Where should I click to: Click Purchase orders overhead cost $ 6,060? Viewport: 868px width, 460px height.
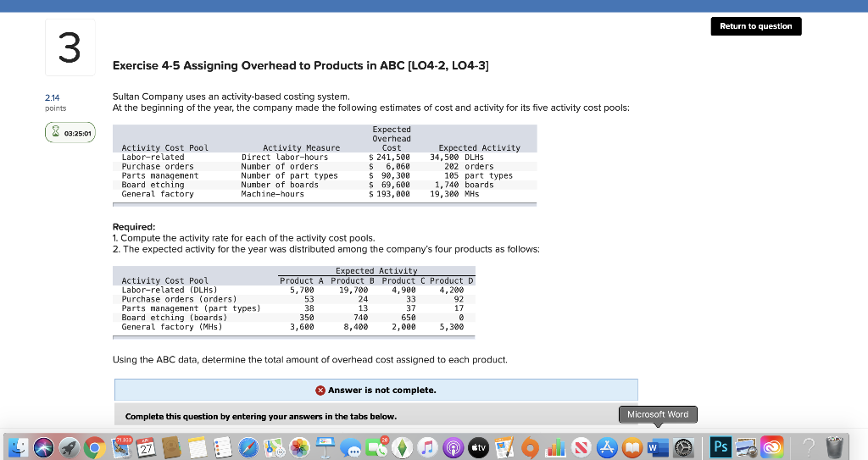pos(389,166)
